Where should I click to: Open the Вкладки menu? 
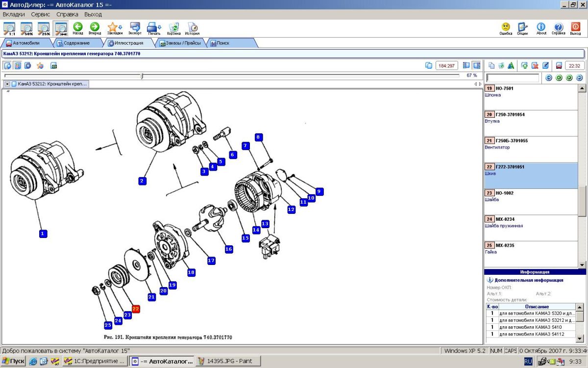pyautogui.click(x=14, y=15)
